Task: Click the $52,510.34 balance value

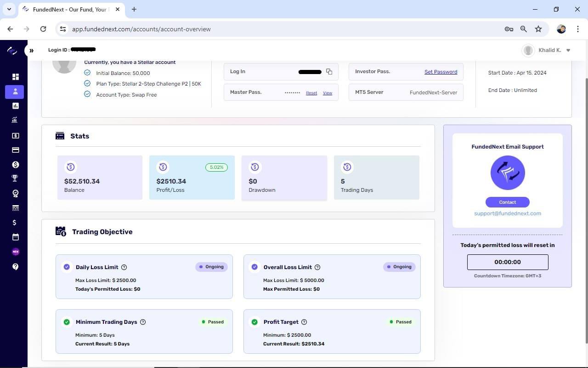Action: coord(82,181)
